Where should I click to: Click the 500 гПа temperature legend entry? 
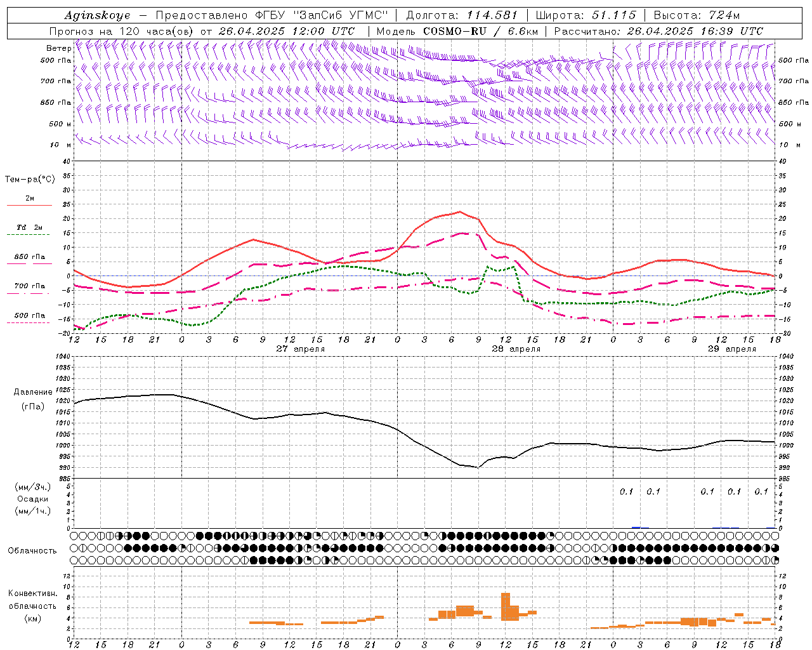click(x=29, y=315)
